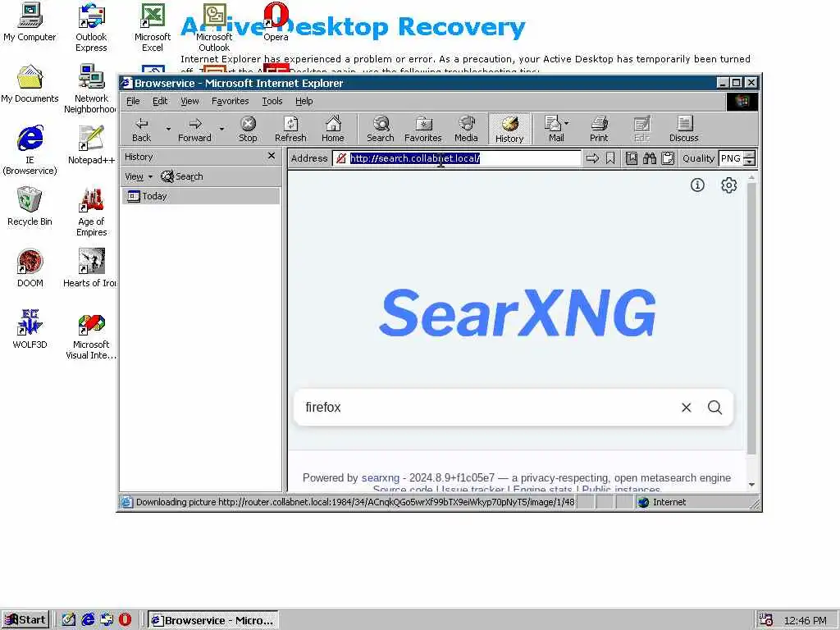The width and height of the screenshot is (840, 630).
Task: Select the My Computer desktop icon
Action: coord(30,22)
